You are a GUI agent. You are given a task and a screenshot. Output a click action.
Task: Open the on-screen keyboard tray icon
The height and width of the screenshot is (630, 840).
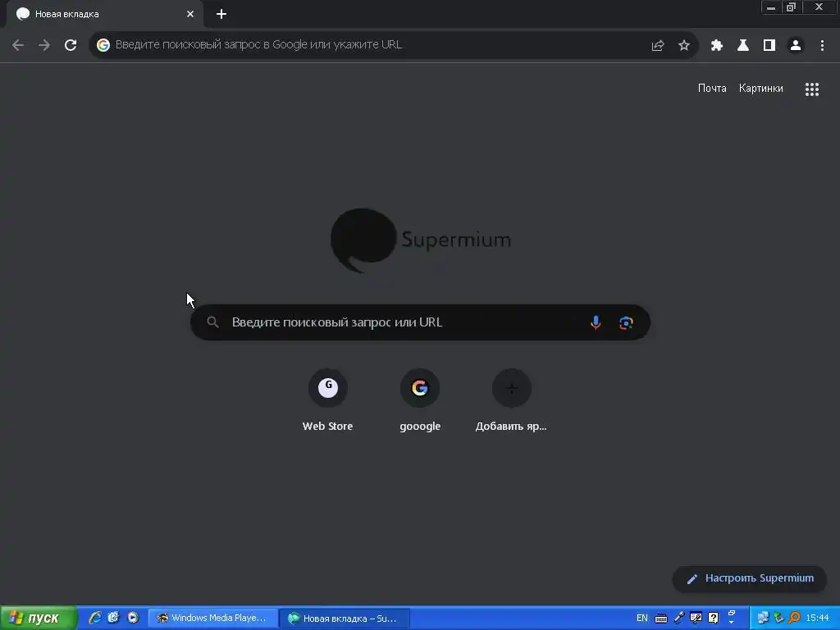click(661, 619)
